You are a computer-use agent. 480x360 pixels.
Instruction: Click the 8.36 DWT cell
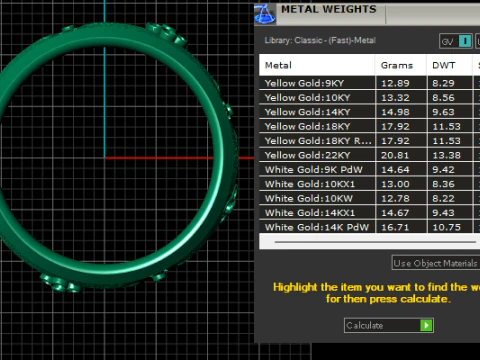tap(449, 184)
